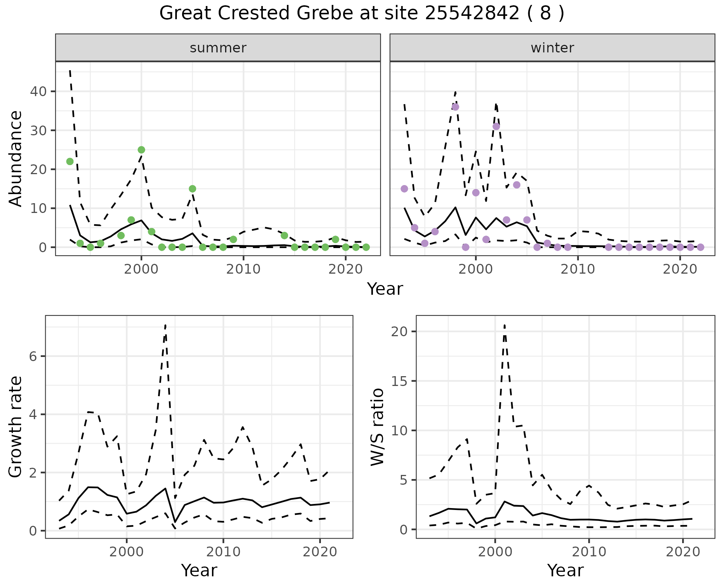This screenshot has width=724, height=588.
Task: Click the green summer point at 22
Action: coord(70,161)
